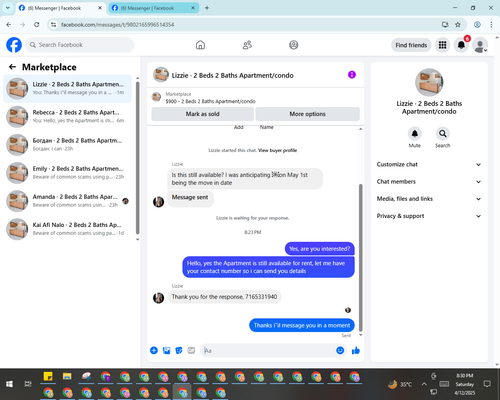Open Chrome profile icon in toolbar

coord(477,24)
